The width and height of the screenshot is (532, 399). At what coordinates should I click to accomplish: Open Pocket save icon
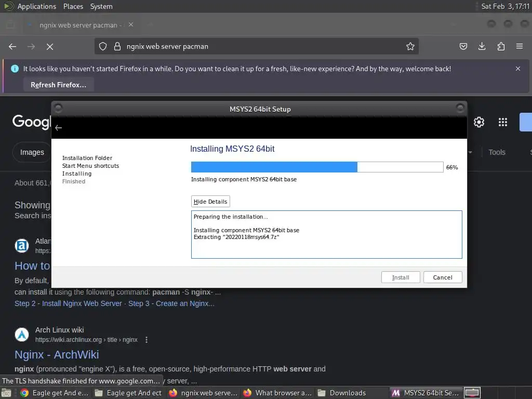coord(463,46)
